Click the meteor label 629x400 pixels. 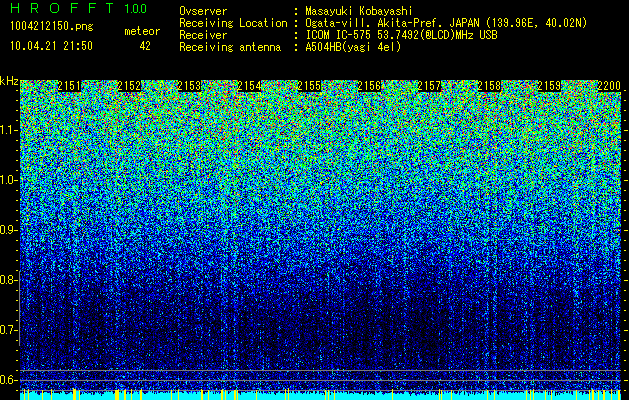click(x=142, y=31)
